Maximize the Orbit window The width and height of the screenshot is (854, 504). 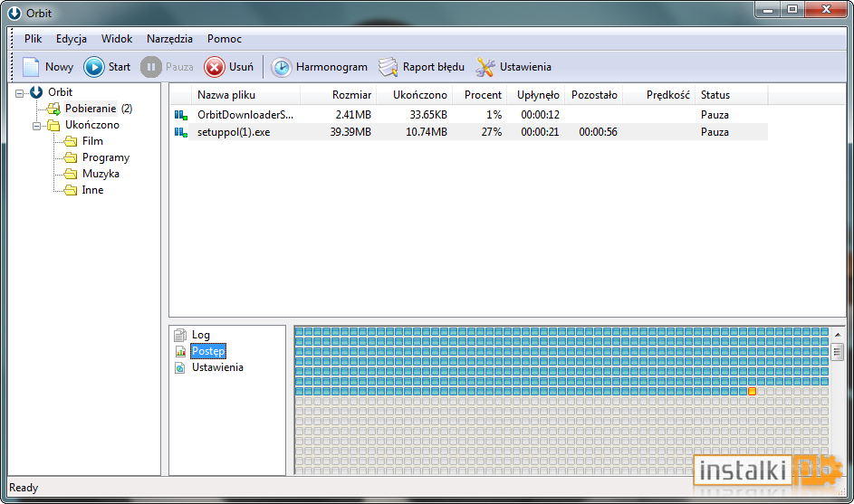coord(792,9)
